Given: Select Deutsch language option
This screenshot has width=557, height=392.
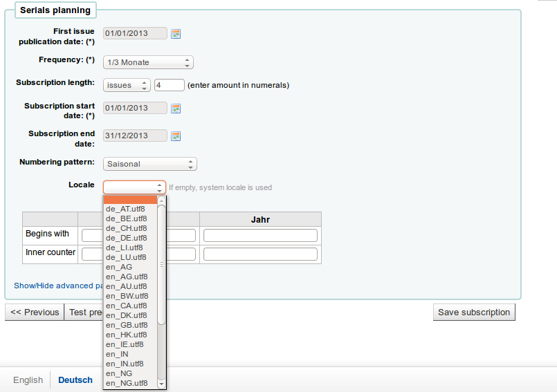Looking at the screenshot, I should tap(75, 380).
